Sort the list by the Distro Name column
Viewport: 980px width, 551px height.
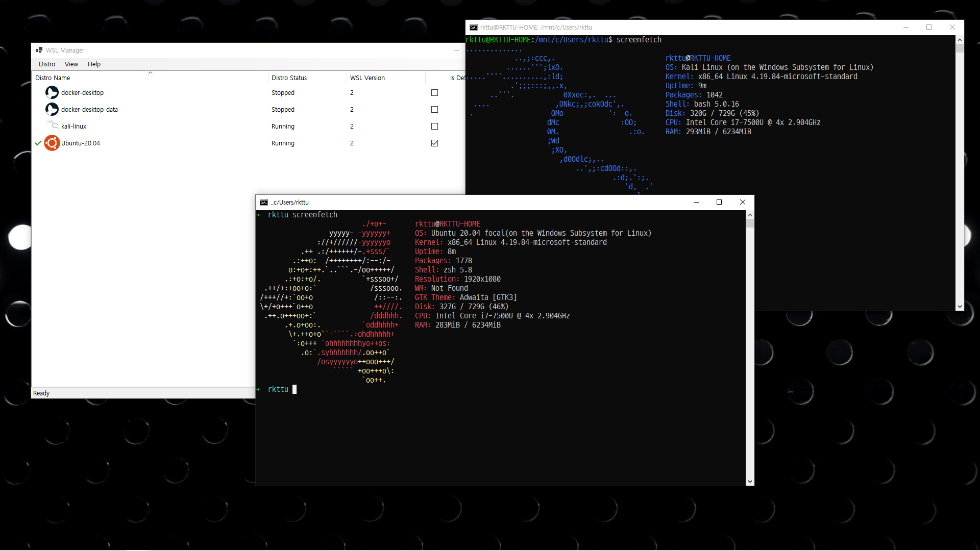[53, 78]
